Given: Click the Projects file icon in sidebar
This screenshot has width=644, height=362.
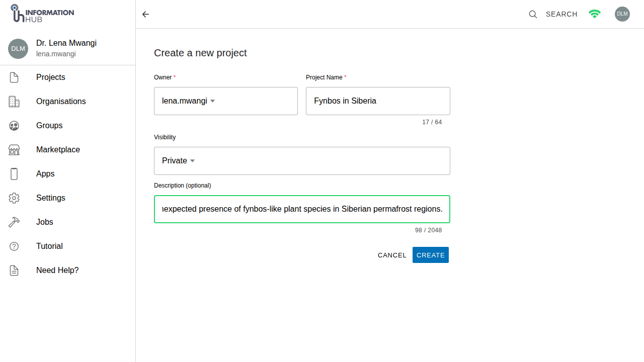Looking at the screenshot, I should click(14, 77).
